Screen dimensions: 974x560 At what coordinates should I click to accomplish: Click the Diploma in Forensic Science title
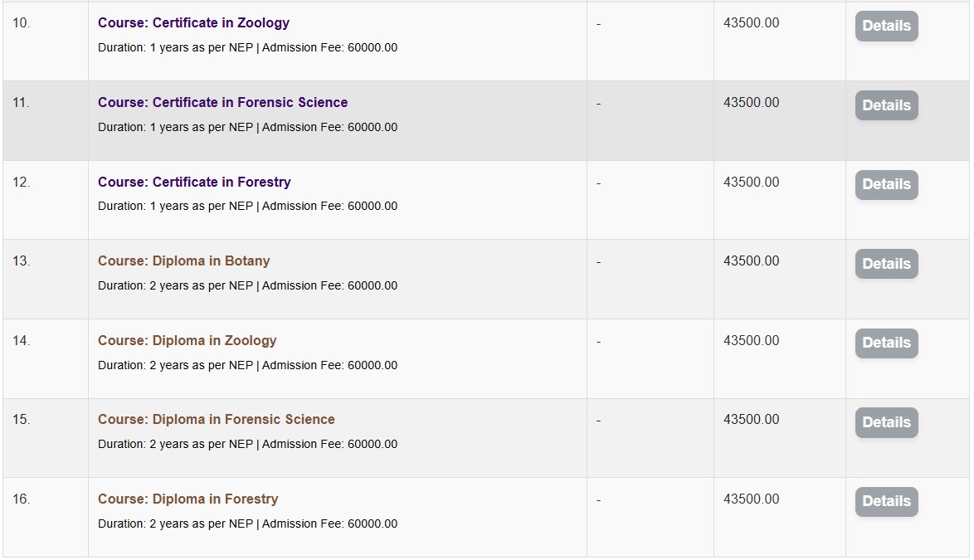click(x=217, y=420)
